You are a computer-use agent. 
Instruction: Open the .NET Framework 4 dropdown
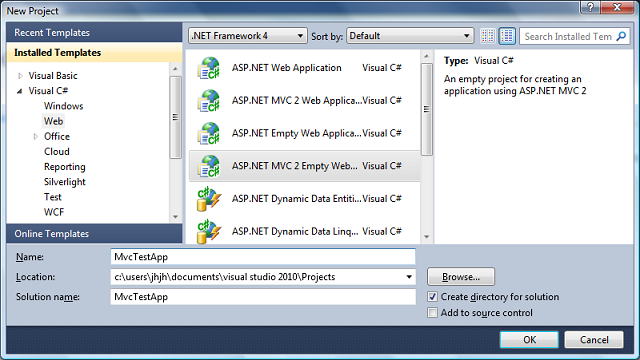247,36
